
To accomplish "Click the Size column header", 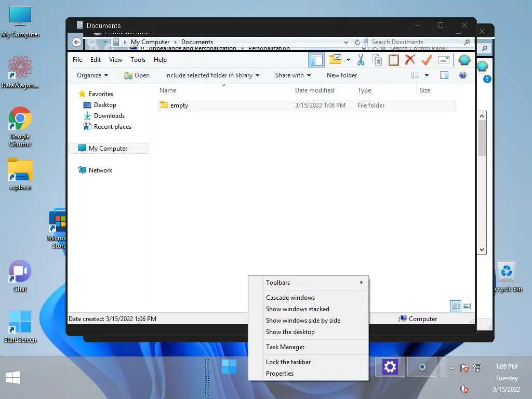I will tap(437, 90).
